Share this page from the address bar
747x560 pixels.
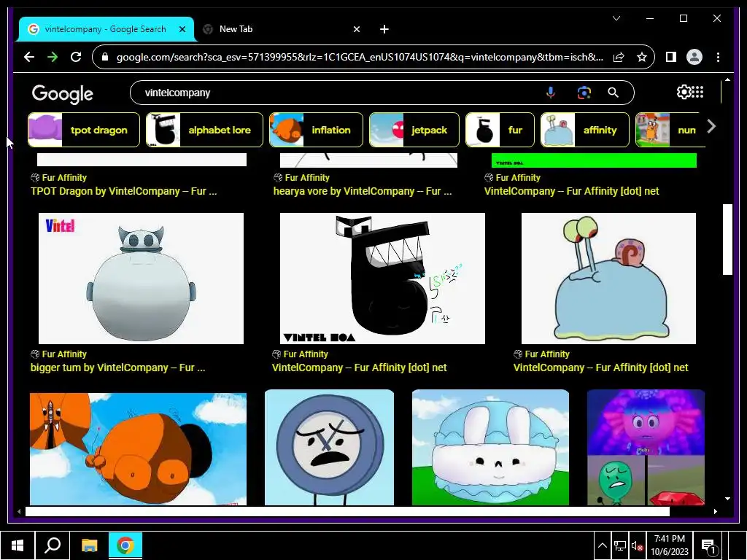point(619,57)
